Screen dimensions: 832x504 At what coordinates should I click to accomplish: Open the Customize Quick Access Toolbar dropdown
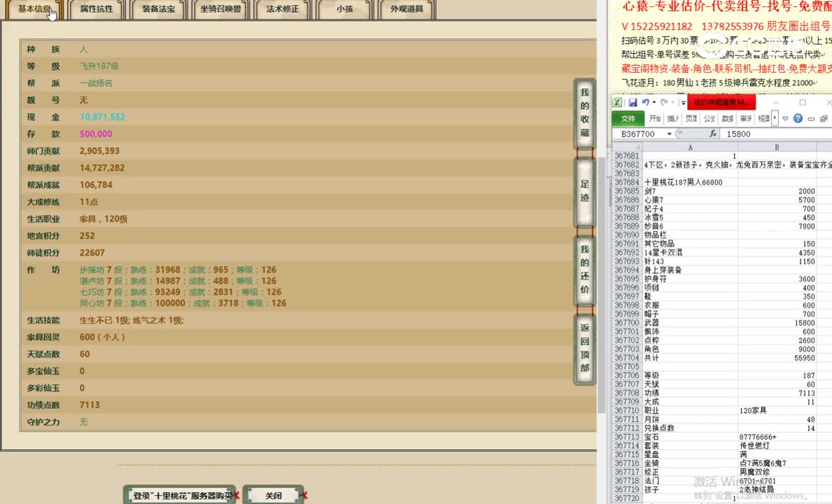tap(683, 102)
